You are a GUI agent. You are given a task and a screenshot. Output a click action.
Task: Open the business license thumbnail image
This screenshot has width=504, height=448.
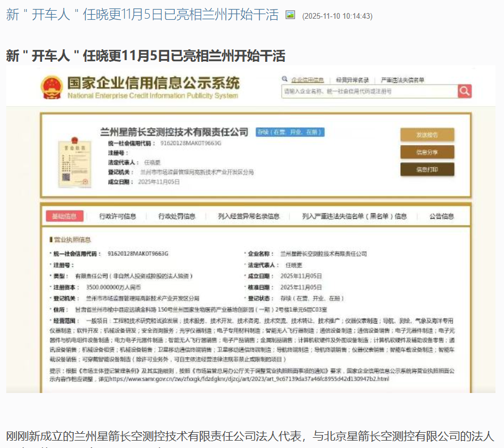[74, 162]
